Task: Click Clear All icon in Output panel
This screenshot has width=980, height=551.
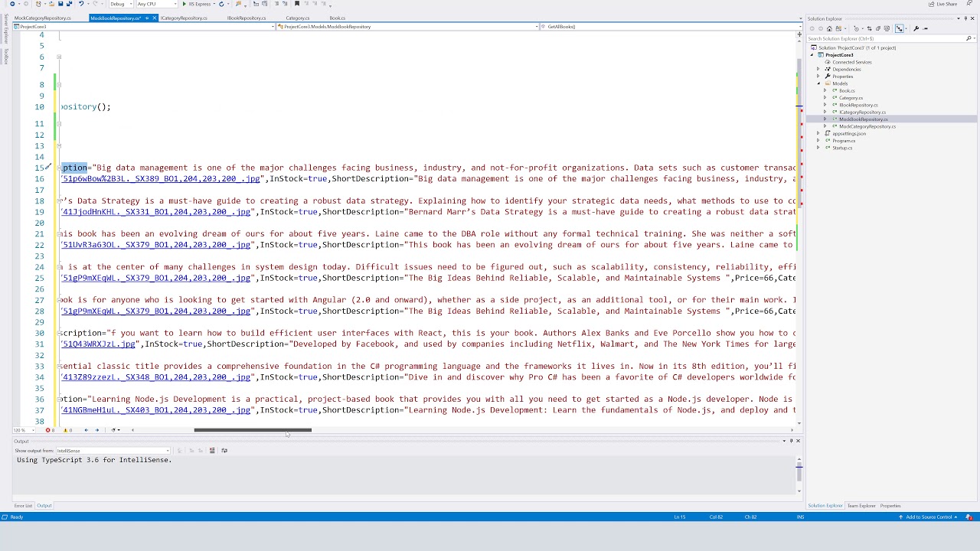Action: (x=212, y=450)
